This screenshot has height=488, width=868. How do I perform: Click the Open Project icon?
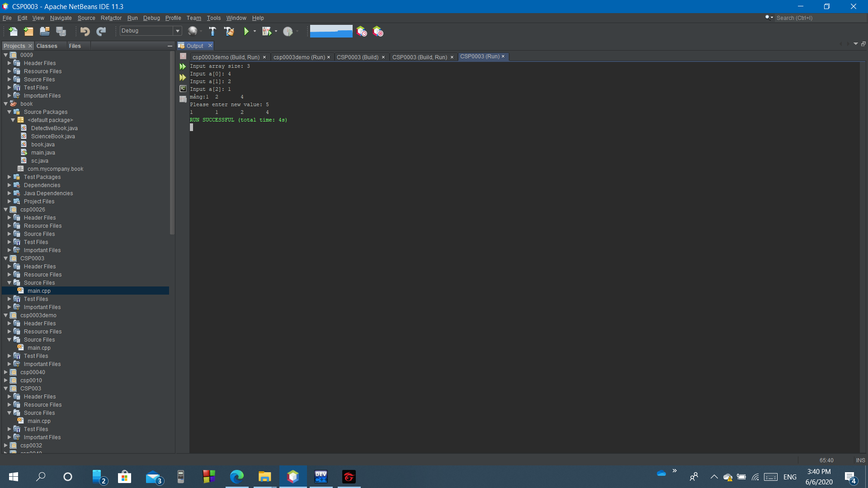(44, 31)
